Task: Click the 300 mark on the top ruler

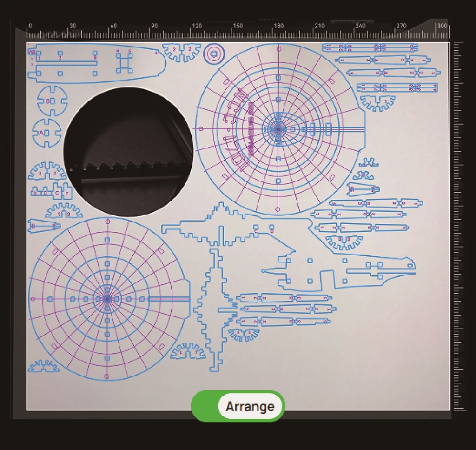Action: 442,27
